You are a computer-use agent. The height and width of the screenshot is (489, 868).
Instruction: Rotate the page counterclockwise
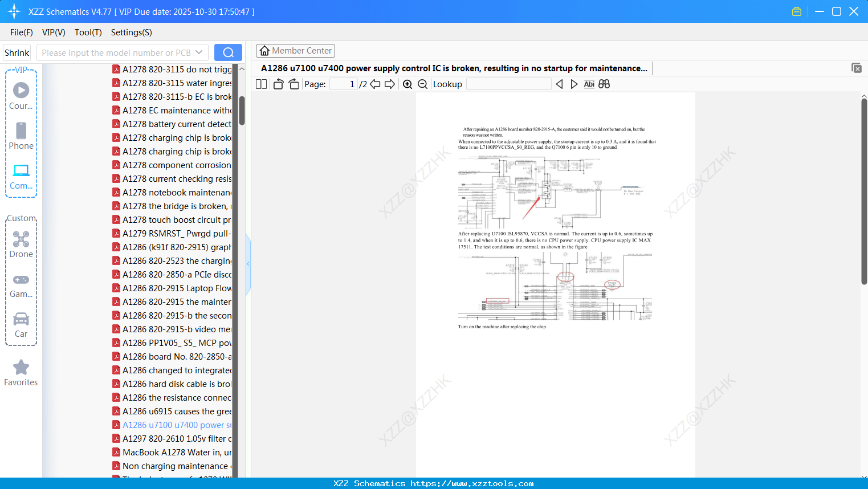pos(278,84)
